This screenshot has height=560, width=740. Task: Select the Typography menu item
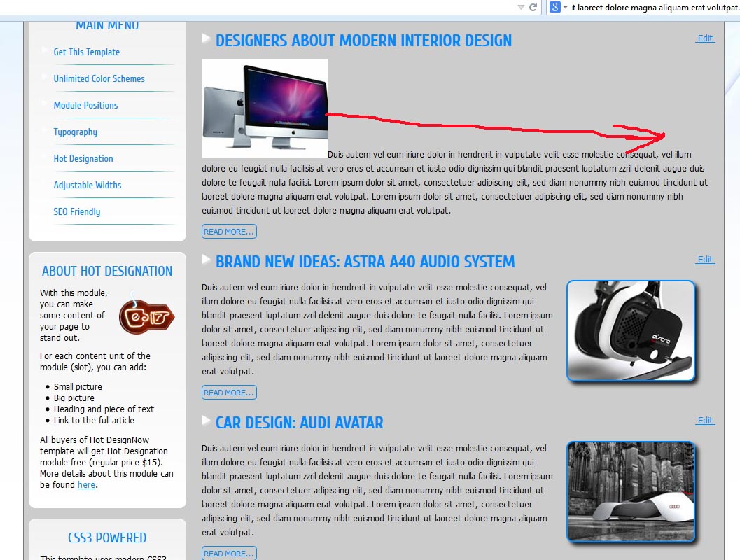point(75,132)
